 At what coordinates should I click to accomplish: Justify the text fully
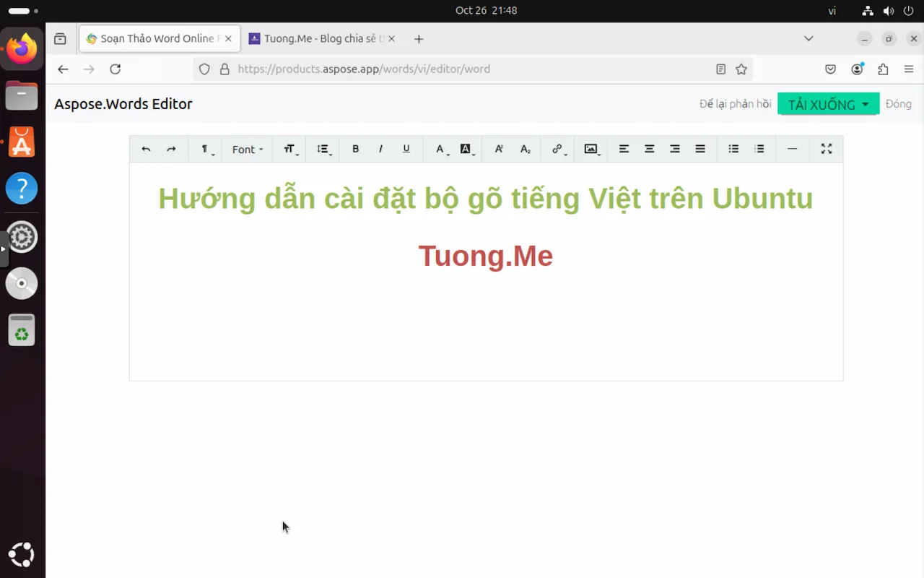click(x=700, y=149)
